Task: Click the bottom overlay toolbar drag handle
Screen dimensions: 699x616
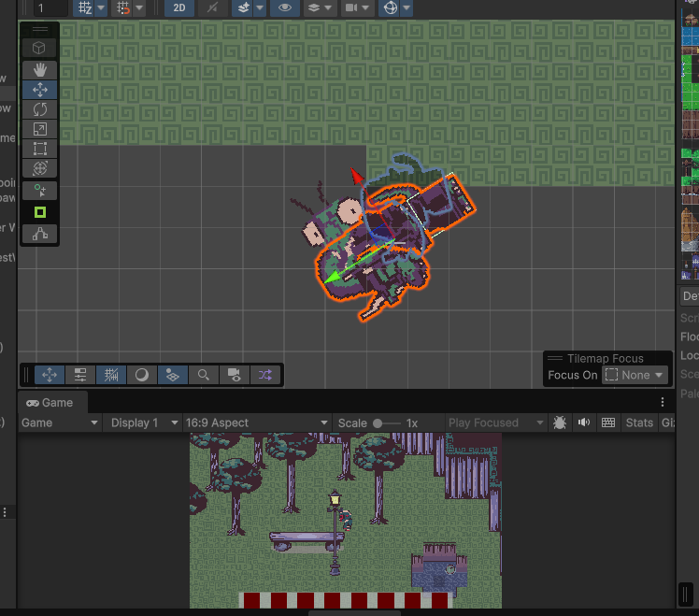Action: click(26, 375)
